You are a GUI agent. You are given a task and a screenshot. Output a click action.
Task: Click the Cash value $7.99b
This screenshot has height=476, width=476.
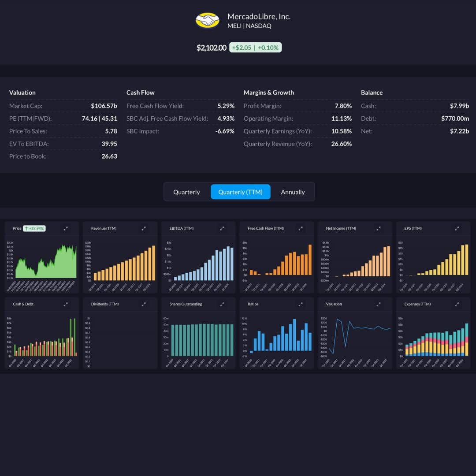click(x=459, y=106)
